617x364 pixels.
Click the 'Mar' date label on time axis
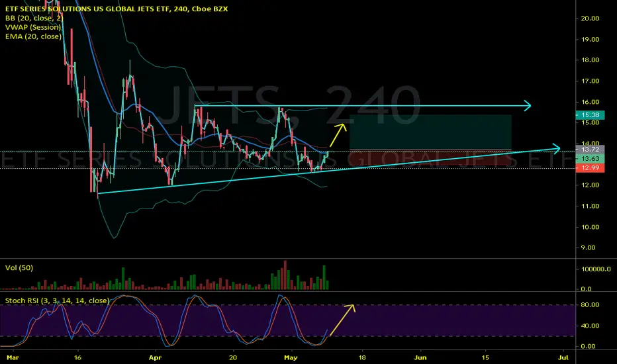(13, 357)
